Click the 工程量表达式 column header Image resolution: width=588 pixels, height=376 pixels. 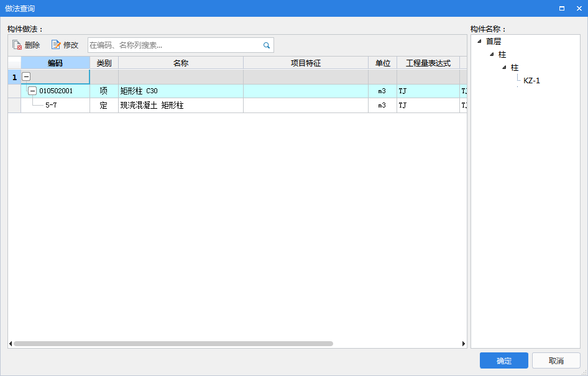(428, 63)
